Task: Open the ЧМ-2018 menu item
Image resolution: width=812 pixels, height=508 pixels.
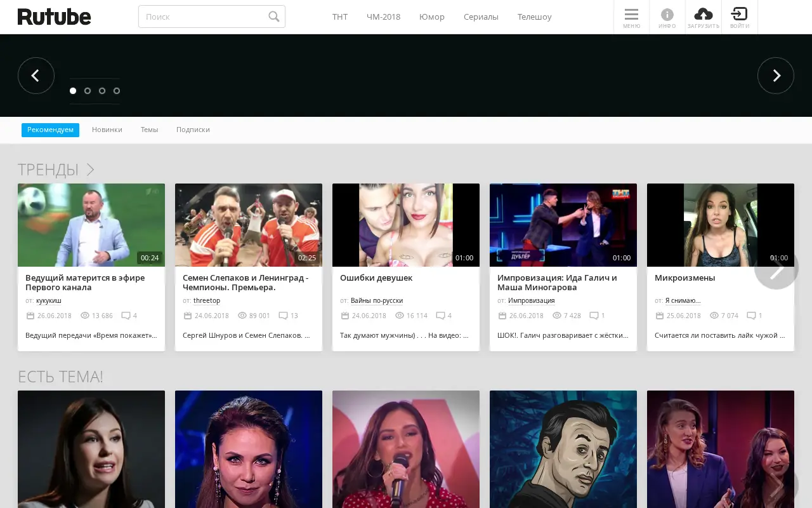Action: coord(383,17)
